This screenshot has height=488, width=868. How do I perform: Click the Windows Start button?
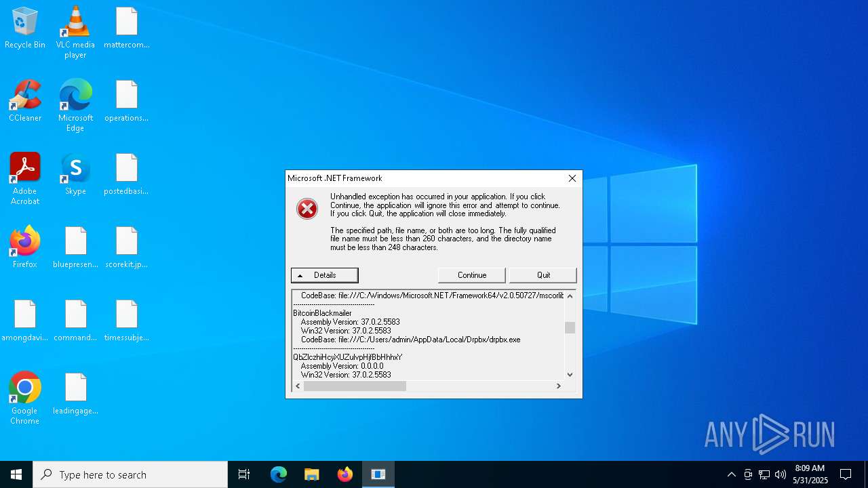pyautogui.click(x=16, y=474)
